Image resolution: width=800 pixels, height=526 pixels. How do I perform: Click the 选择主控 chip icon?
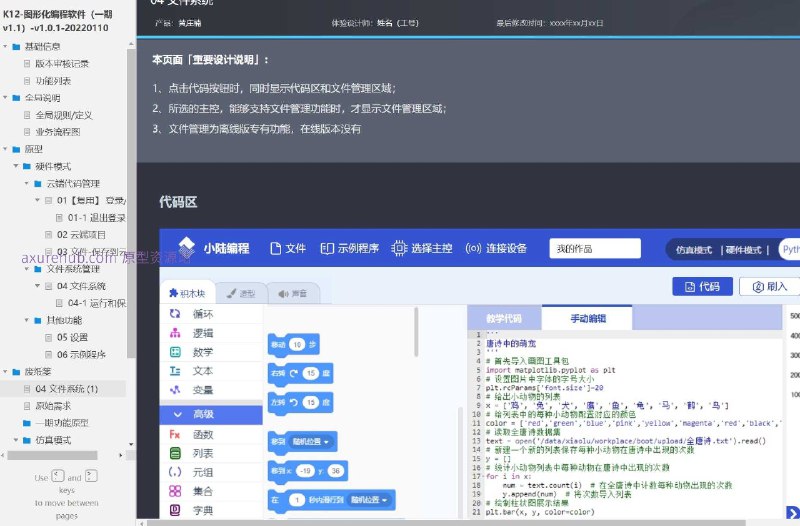click(x=398, y=248)
